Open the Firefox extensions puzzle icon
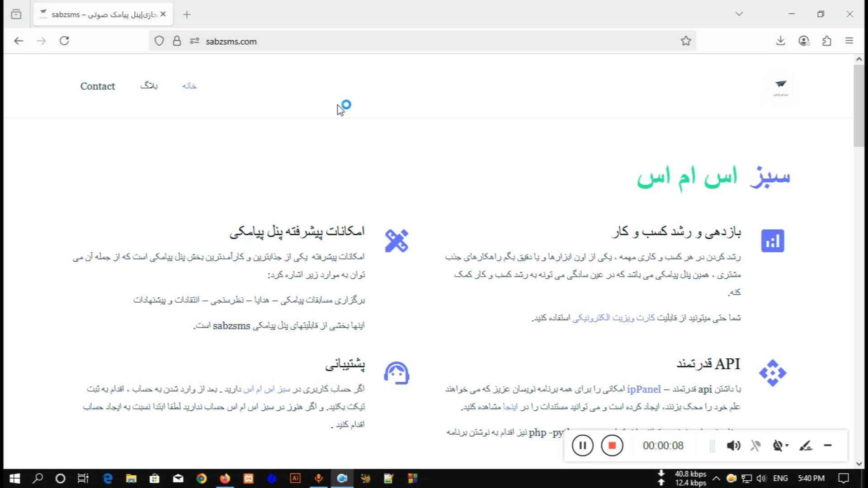Screen dimensions: 868x488 [827, 41]
